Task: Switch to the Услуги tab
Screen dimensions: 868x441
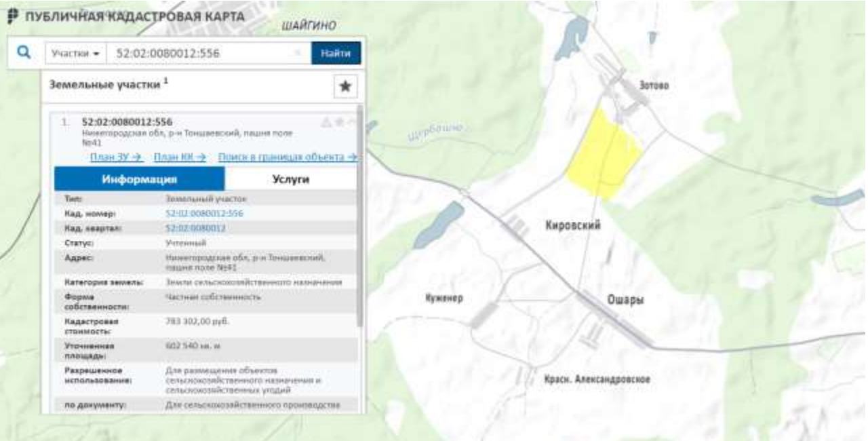Action: coord(291,179)
